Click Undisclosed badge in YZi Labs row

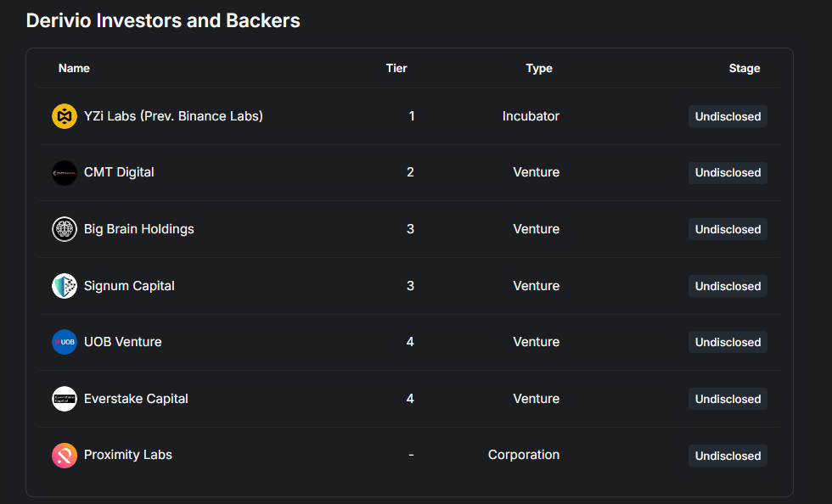point(728,116)
